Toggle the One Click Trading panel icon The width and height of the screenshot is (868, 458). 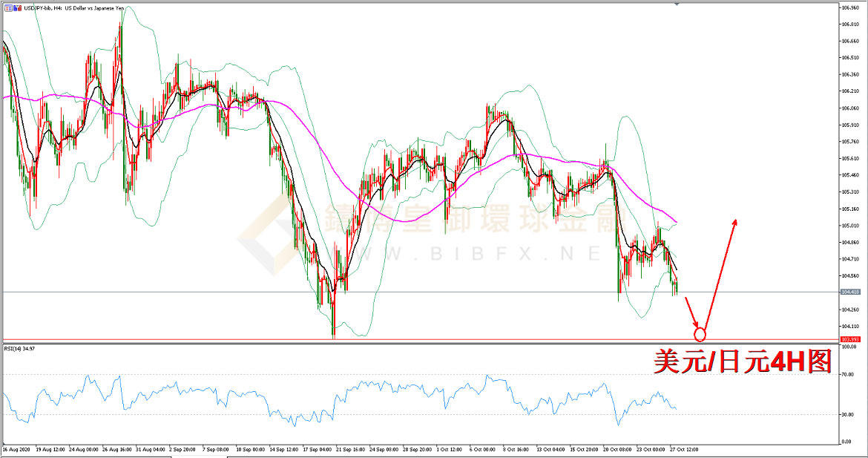click(8, 8)
